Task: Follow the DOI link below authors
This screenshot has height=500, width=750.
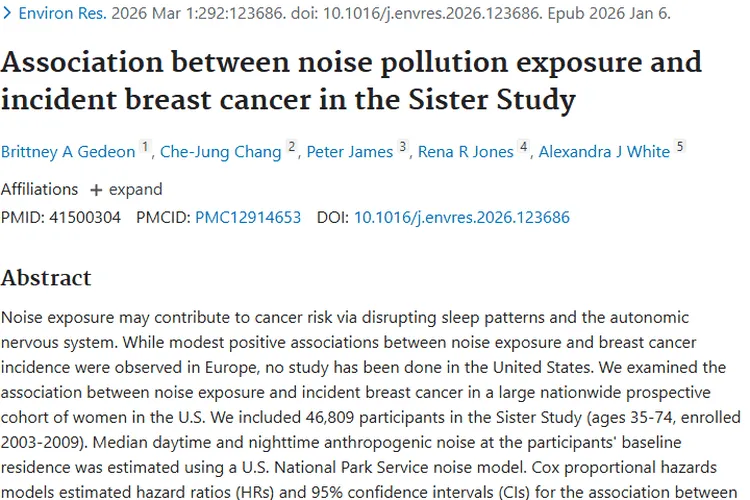Action: click(461, 216)
